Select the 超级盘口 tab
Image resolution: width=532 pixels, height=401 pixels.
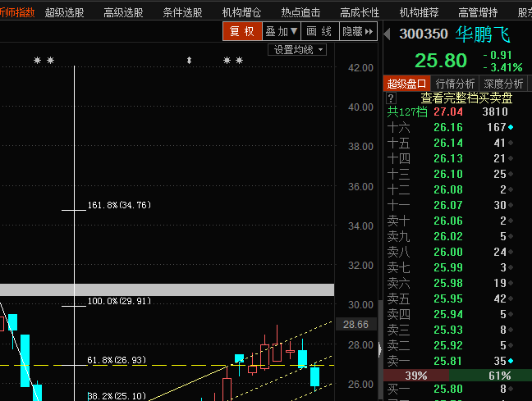click(x=407, y=84)
